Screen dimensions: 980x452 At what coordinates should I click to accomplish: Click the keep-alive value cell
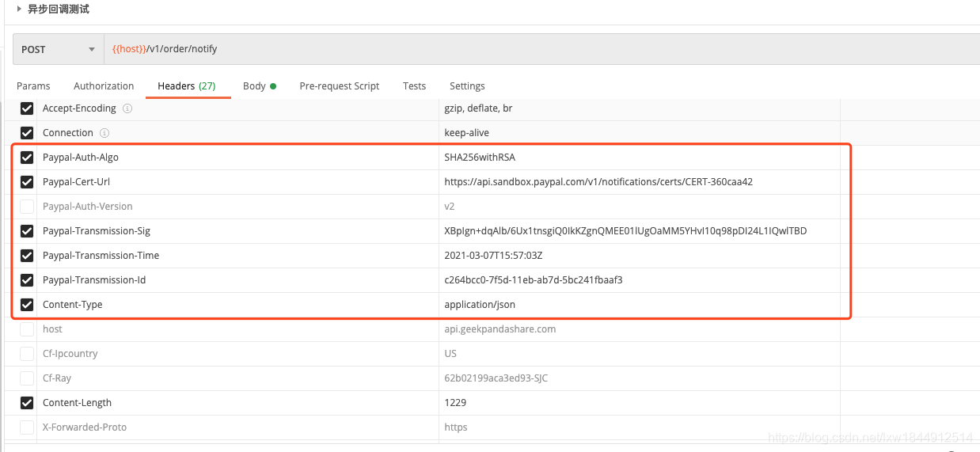pos(640,133)
